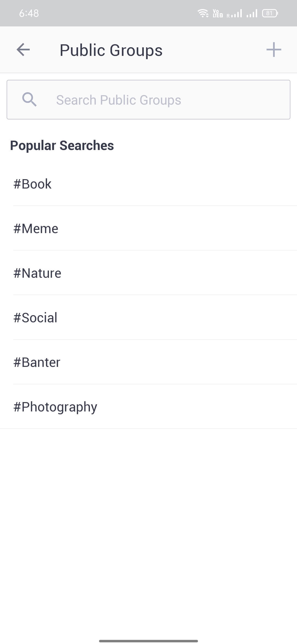Open the #Meme popular search
297x644 pixels.
(36, 228)
